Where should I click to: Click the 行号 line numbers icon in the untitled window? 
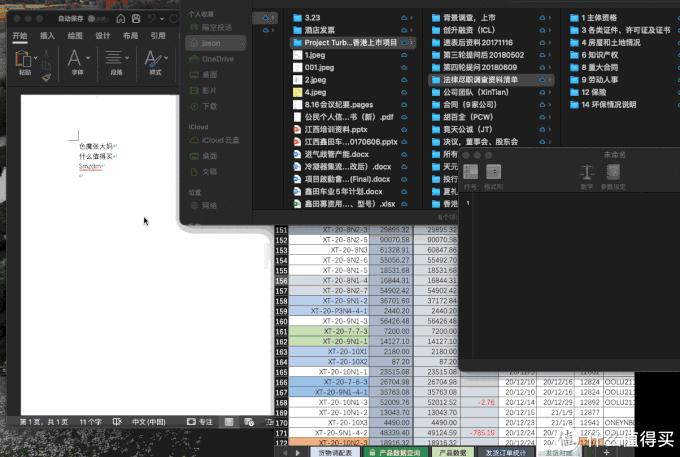pos(471,172)
